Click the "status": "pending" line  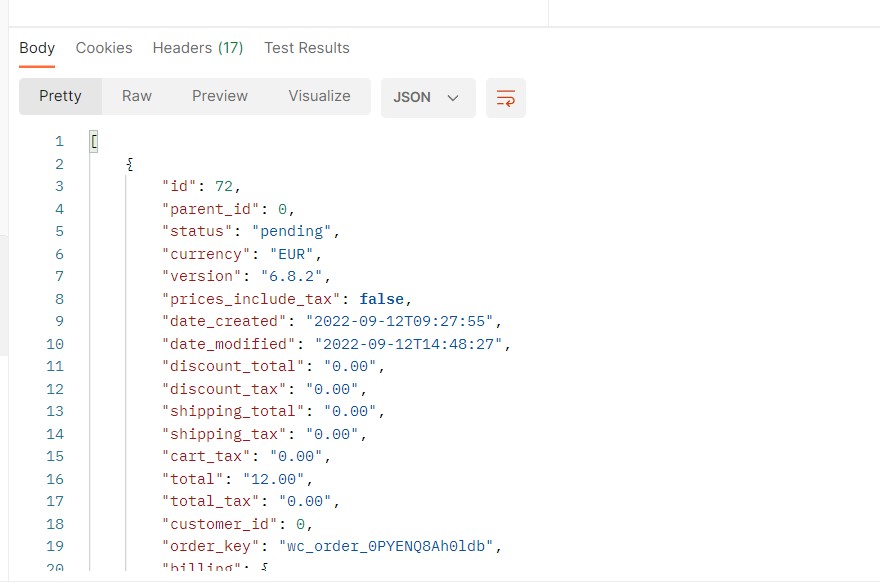pyautogui.click(x=250, y=231)
